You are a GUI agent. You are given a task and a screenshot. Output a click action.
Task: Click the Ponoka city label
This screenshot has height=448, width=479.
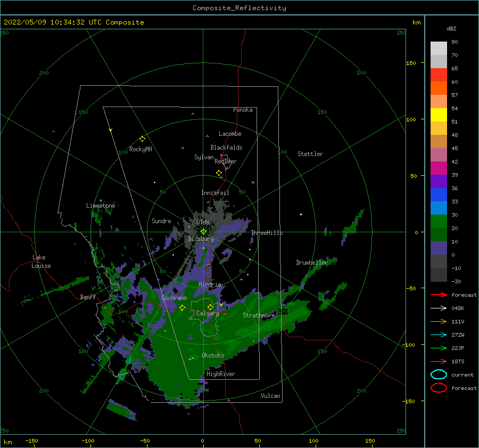(x=243, y=110)
